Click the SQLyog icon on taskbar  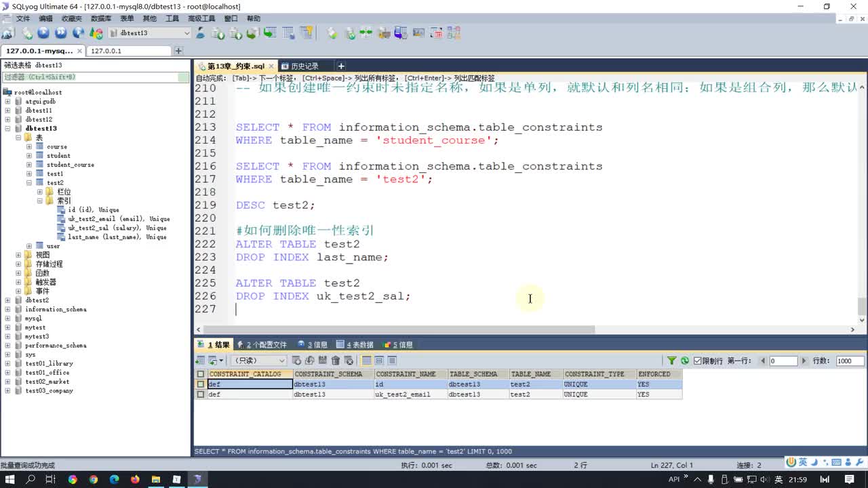(197, 479)
